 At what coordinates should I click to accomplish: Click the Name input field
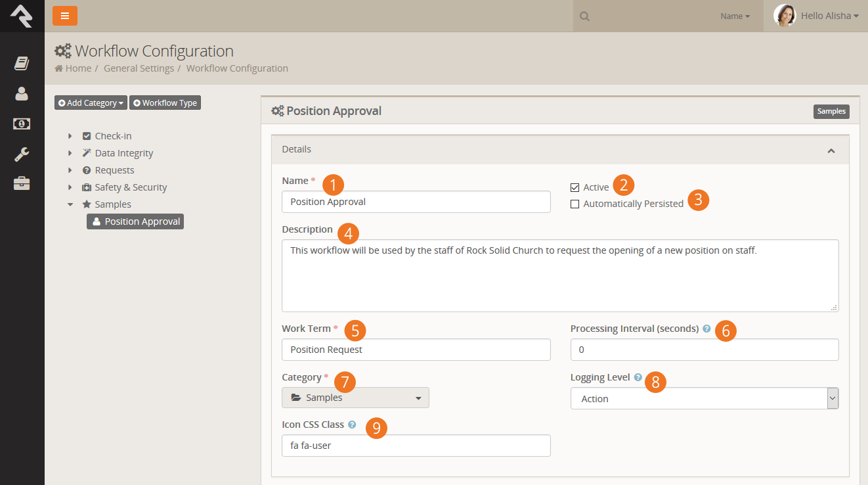pos(416,202)
